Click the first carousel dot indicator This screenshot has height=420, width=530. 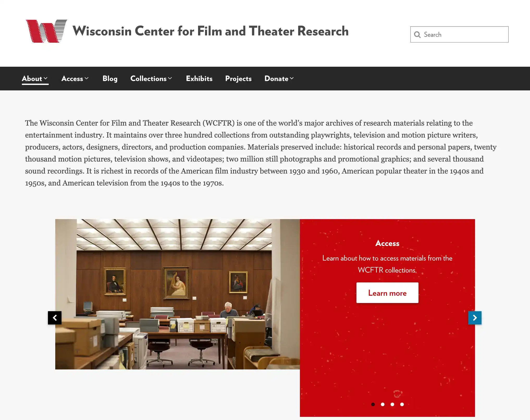[373, 404]
